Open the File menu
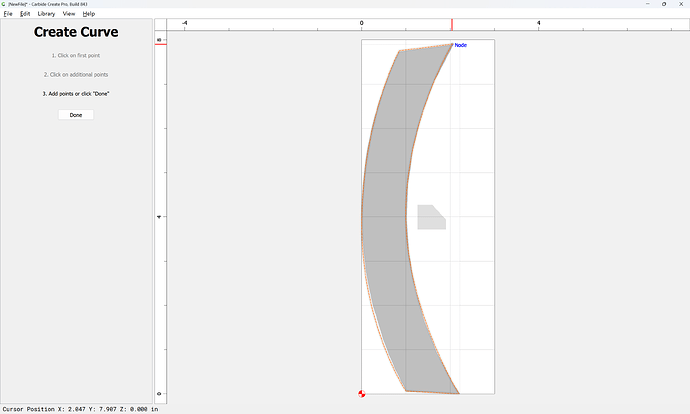 (x=8, y=14)
